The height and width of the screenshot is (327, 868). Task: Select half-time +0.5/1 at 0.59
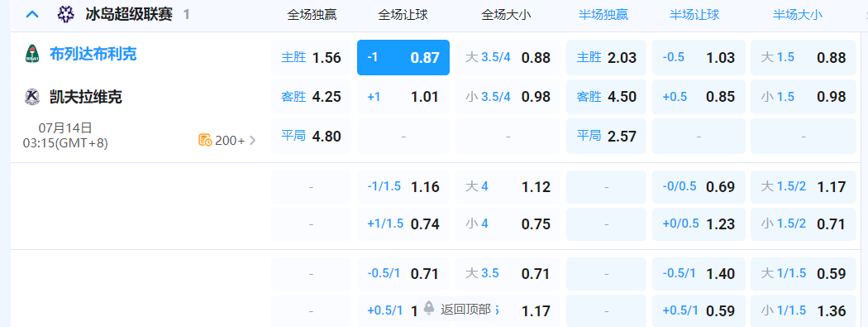click(699, 311)
